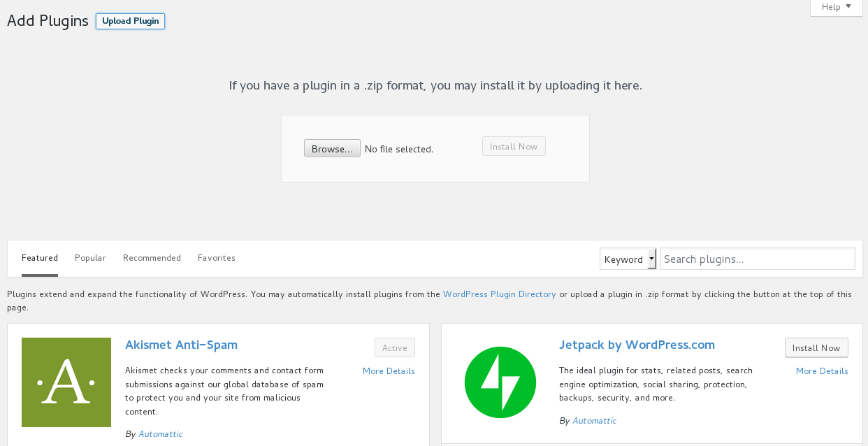This screenshot has height=446, width=868.
Task: Select the Featured tab
Action: pos(40,257)
